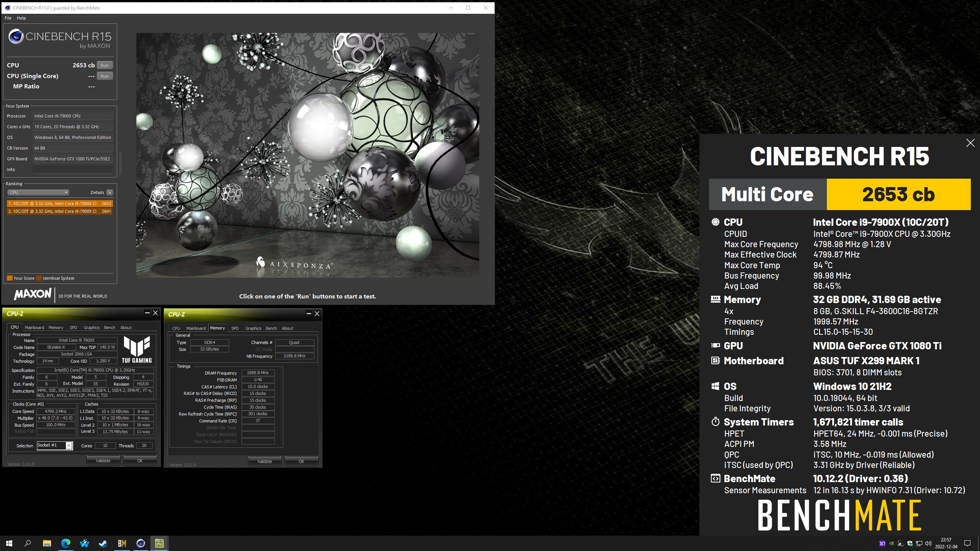
Task: Open Bench tab in left CPU-Z
Action: [109, 328]
